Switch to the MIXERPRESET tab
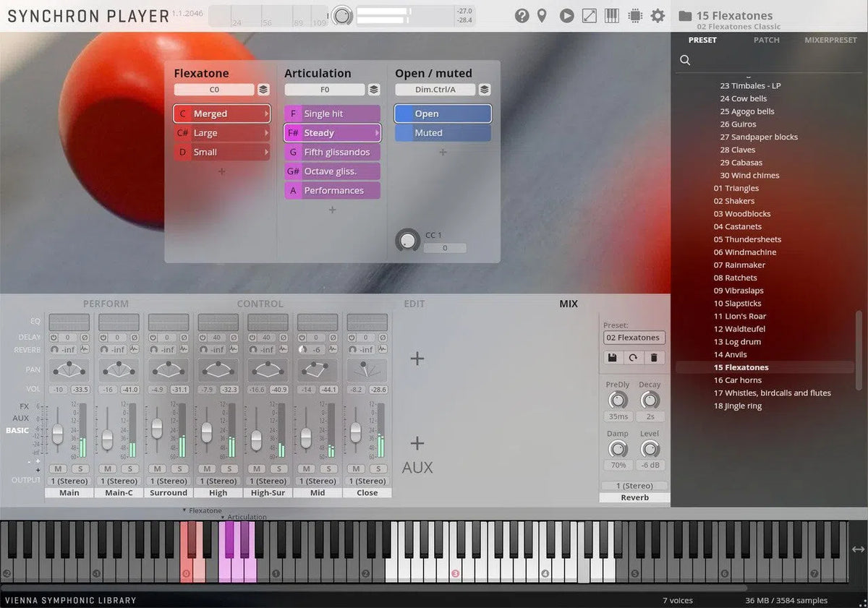 pos(830,40)
